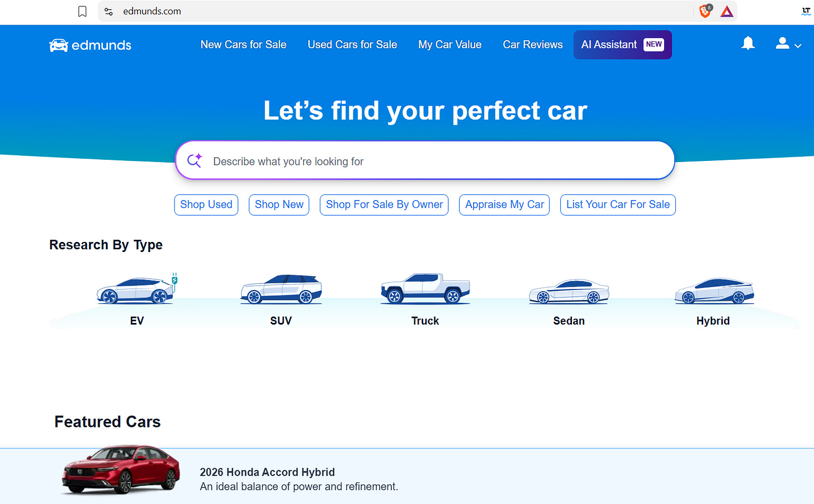Open Brave Shields lion icon

tap(706, 11)
